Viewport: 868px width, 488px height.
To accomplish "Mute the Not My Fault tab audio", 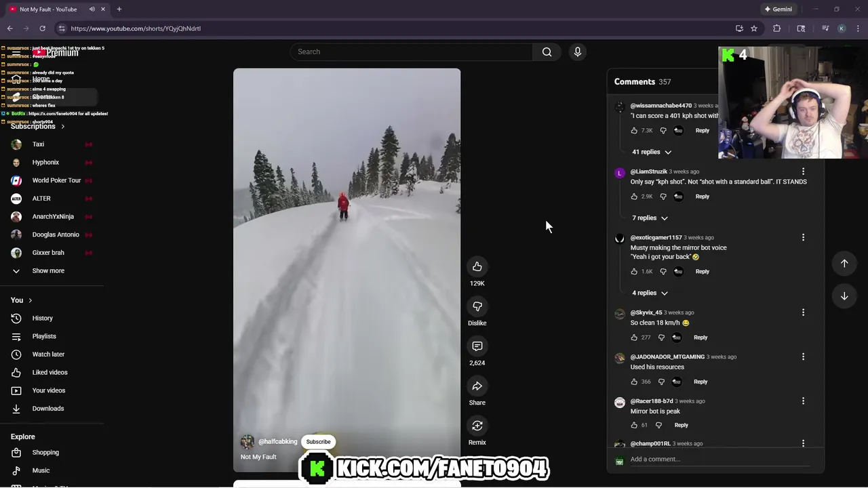I will tap(92, 9).
